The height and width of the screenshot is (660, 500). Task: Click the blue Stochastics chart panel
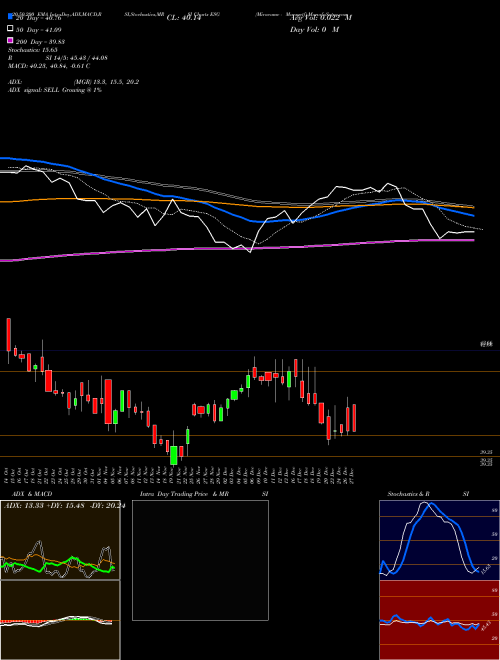coord(439,540)
